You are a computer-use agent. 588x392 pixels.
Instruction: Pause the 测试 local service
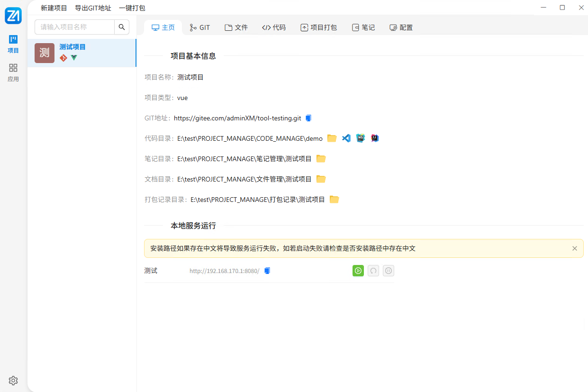click(389, 271)
